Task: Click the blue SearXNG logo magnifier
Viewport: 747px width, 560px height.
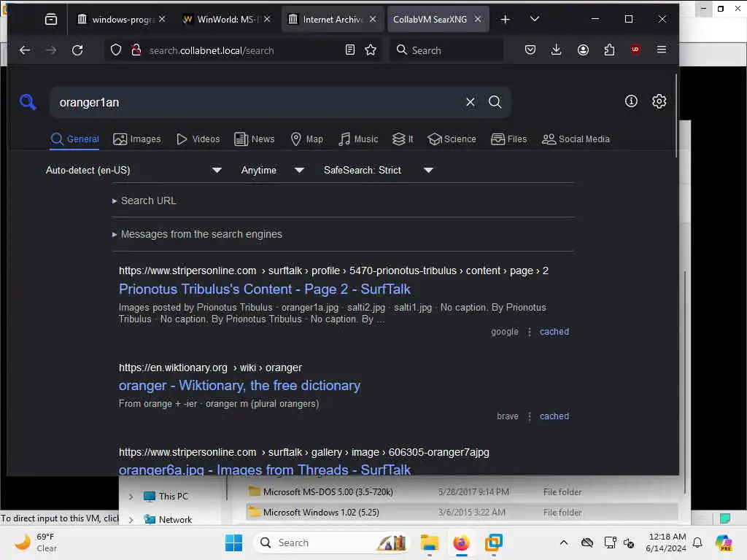Action: tap(28, 102)
